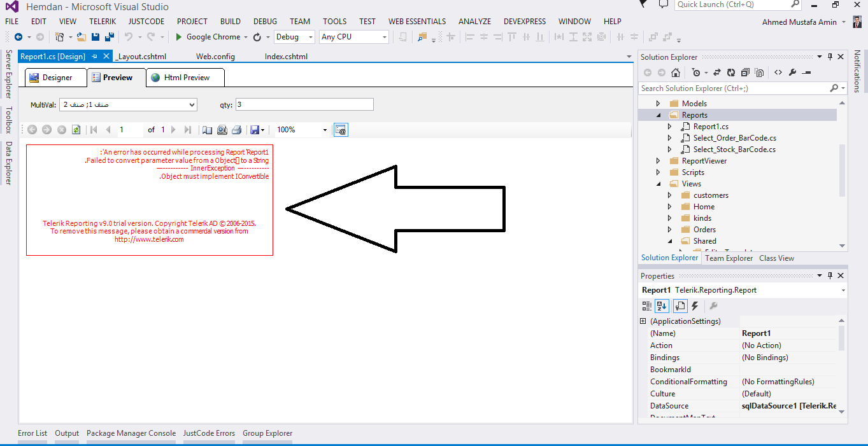
Task: Open the TELERIK menu
Action: [x=103, y=22]
